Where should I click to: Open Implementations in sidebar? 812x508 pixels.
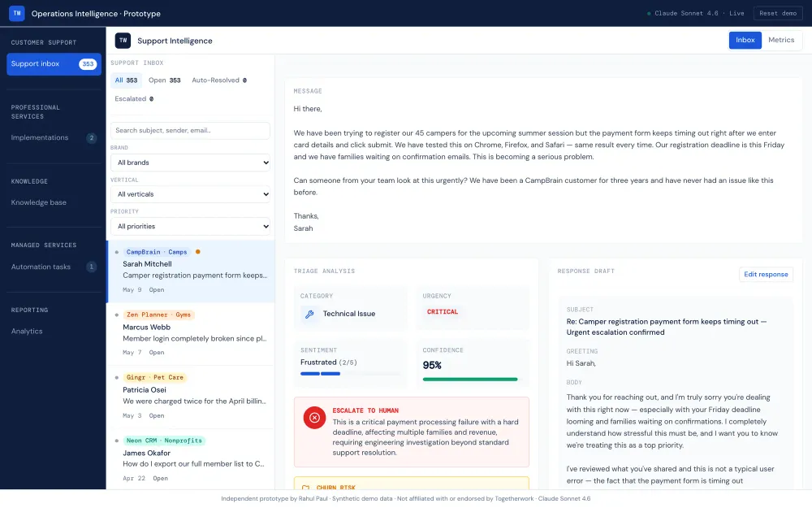click(x=54, y=138)
